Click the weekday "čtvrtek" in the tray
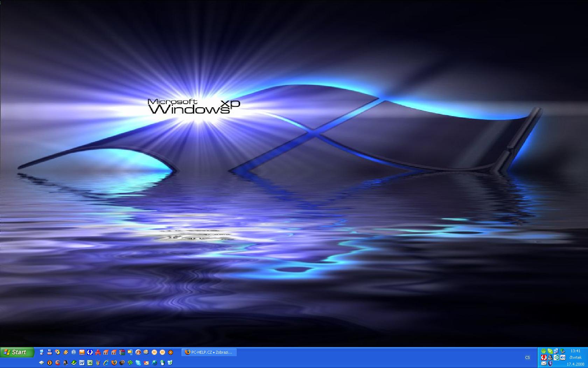Viewport: 588px width, 368px height. point(575,357)
